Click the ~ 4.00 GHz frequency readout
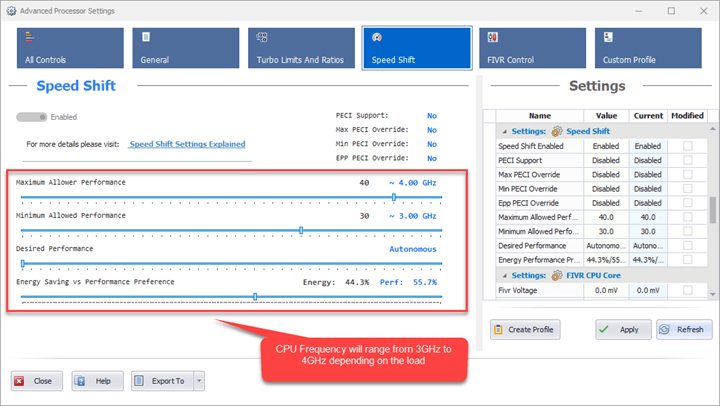The height and width of the screenshot is (406, 720). [412, 183]
